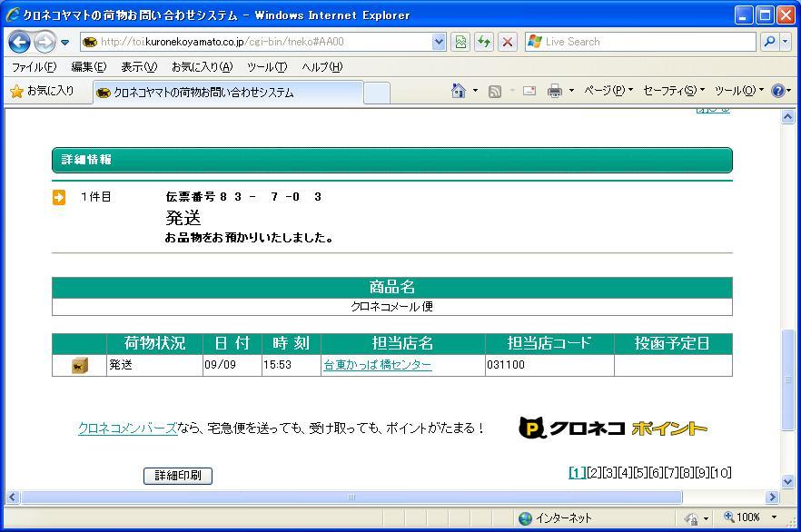Go to results page [2]

pyautogui.click(x=594, y=473)
